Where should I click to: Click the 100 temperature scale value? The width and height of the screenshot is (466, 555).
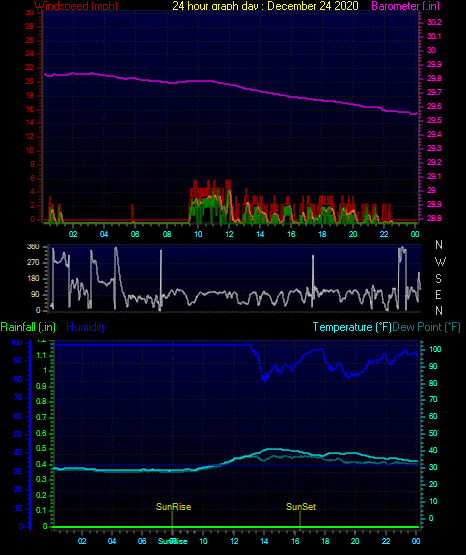[x=435, y=349]
